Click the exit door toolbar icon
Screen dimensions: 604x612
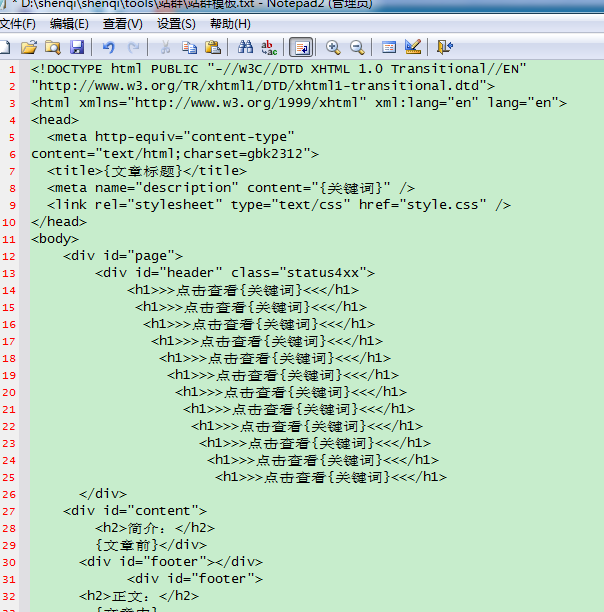[445, 47]
